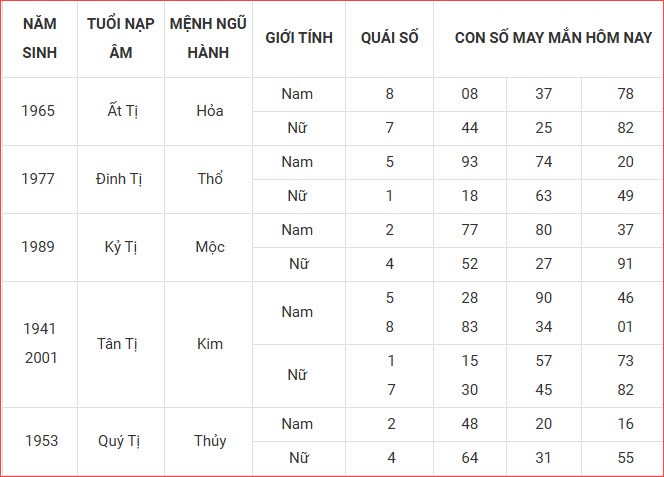Image resolution: width=664 pixels, height=477 pixels.
Task: Select the Đinh Tị cell
Action: (x=120, y=179)
